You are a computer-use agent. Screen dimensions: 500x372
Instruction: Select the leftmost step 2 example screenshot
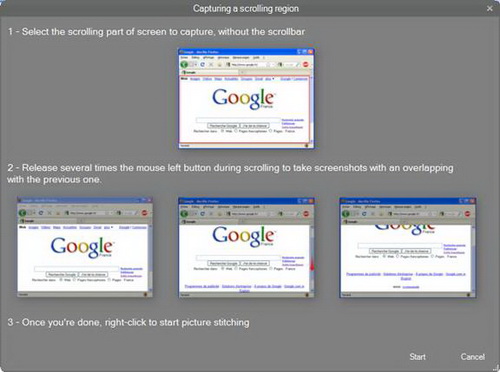click(85, 247)
